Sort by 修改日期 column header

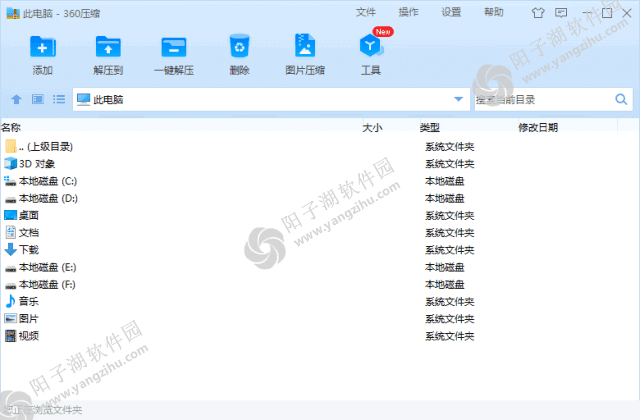tap(538, 127)
